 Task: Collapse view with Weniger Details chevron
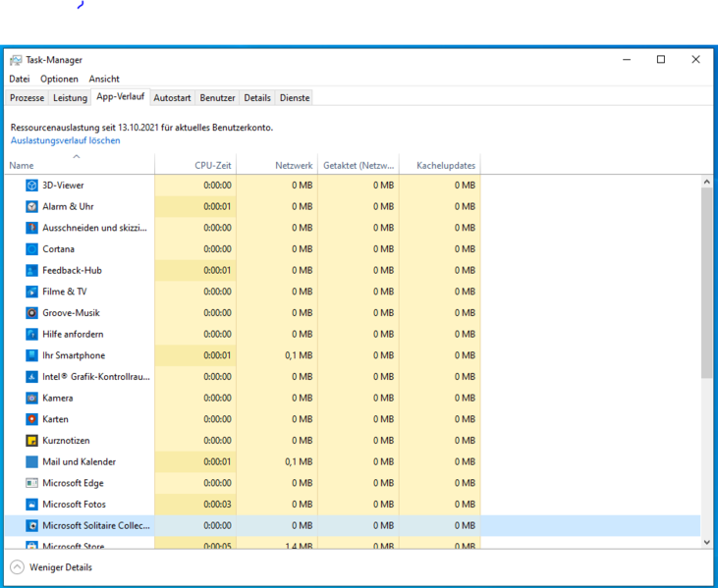click(17, 567)
